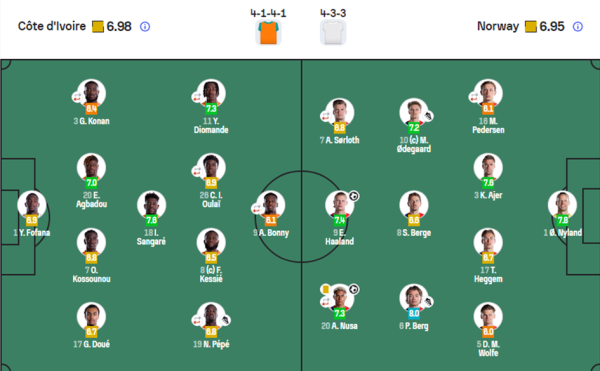Click P. Berg 8.0 rating badge

click(x=414, y=313)
